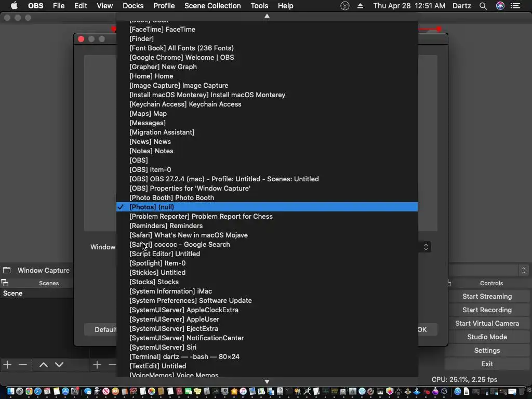Enable Studio Mode
This screenshot has width=532, height=399.
tap(487, 337)
